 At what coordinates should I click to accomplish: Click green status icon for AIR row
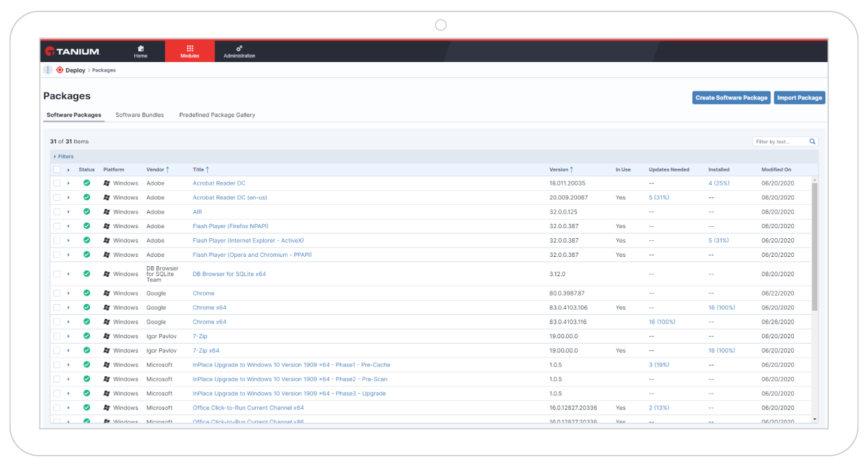tap(87, 211)
